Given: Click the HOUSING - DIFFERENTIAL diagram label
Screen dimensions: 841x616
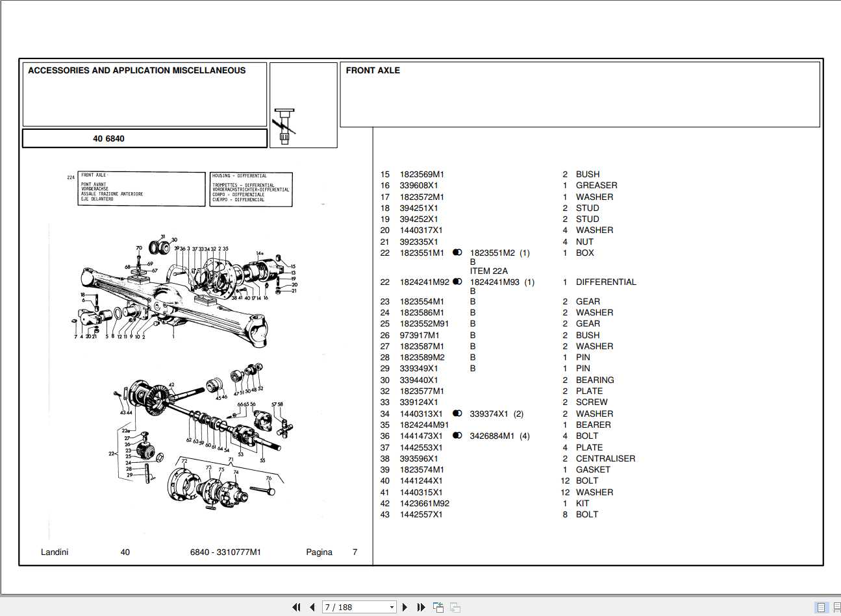Looking at the screenshot, I should point(240,175).
